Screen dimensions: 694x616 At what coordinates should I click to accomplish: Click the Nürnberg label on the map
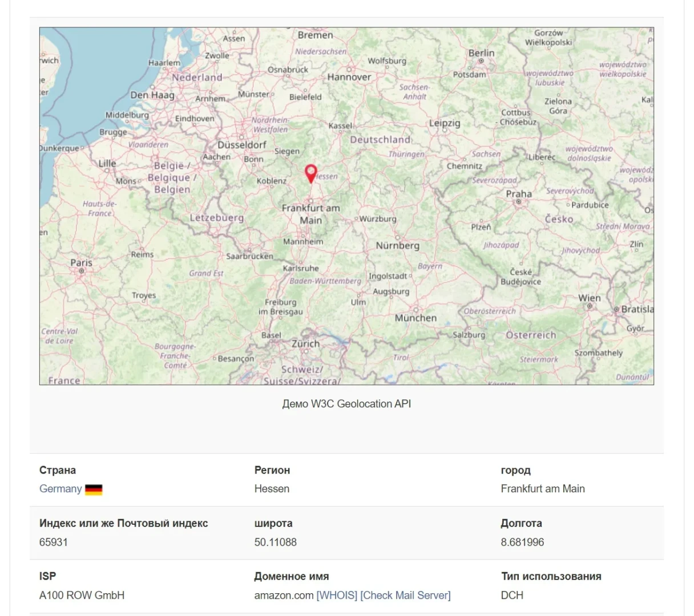tap(397, 246)
